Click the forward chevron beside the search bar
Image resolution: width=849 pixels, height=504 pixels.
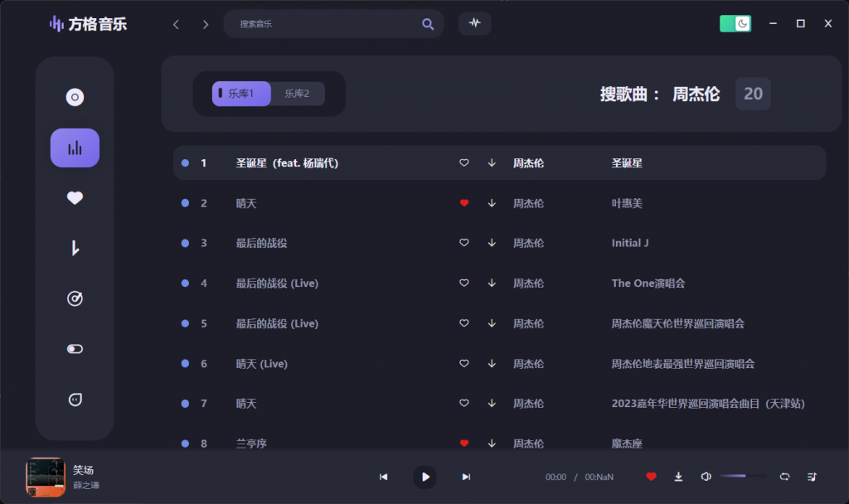205,24
